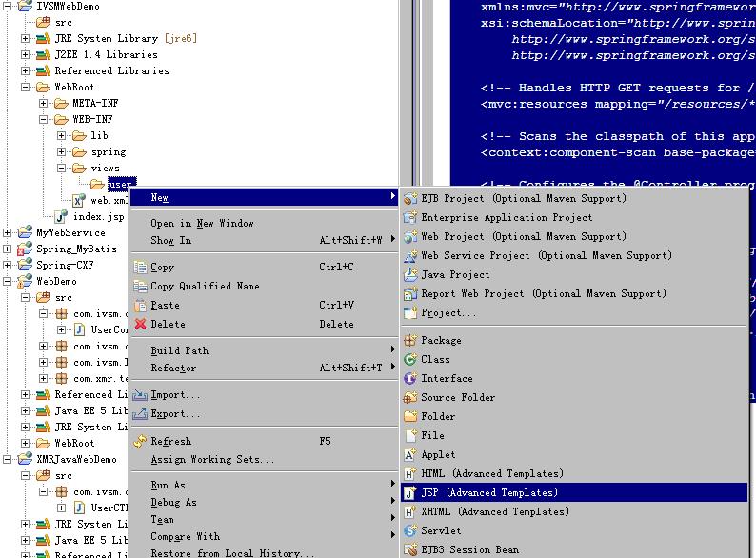This screenshot has width=756, height=558.
Task: Click the web.xml file icon
Action: click(x=79, y=201)
